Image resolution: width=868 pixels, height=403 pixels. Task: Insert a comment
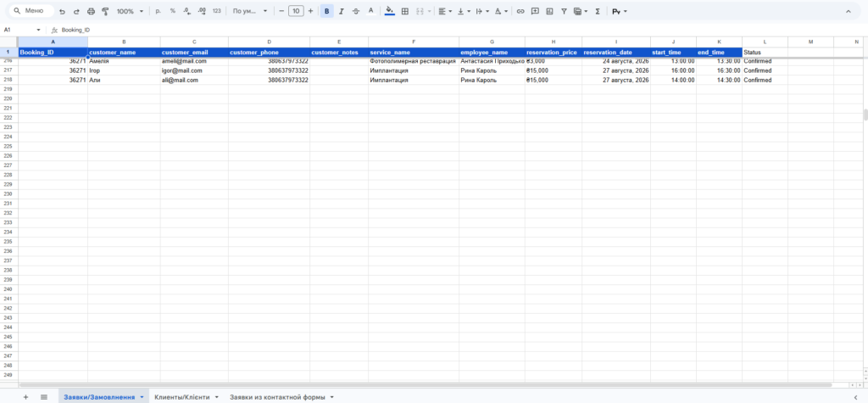tap(535, 11)
